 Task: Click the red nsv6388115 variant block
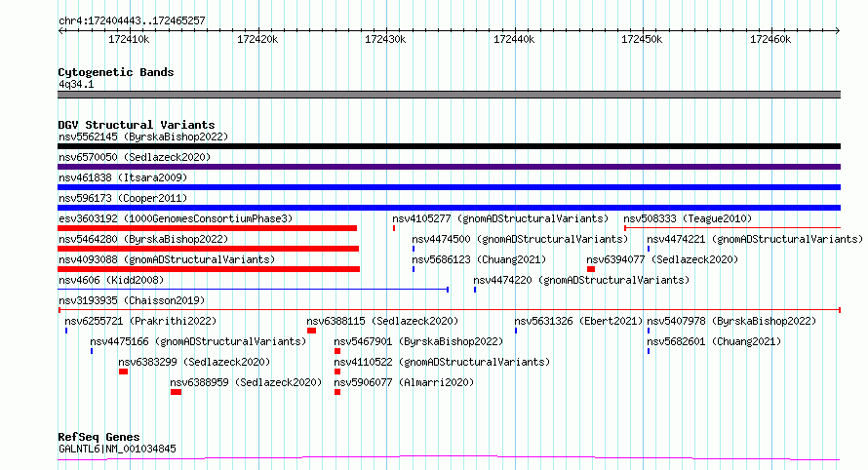point(312,331)
